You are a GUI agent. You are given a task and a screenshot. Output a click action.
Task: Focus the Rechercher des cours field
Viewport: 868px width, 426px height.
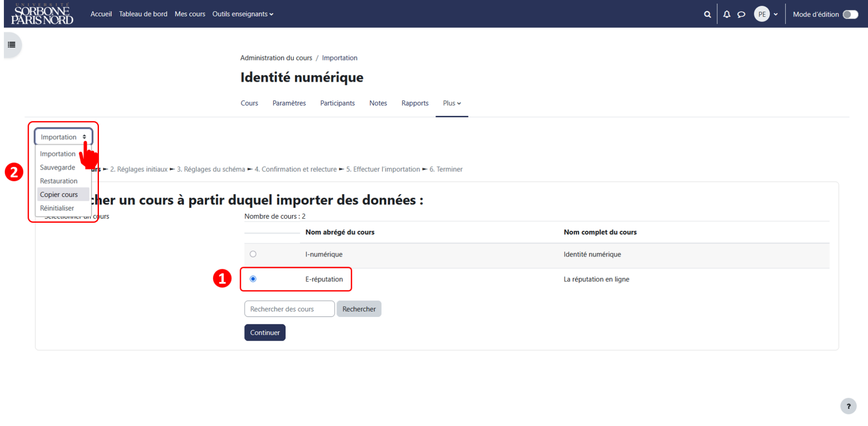[x=289, y=309]
